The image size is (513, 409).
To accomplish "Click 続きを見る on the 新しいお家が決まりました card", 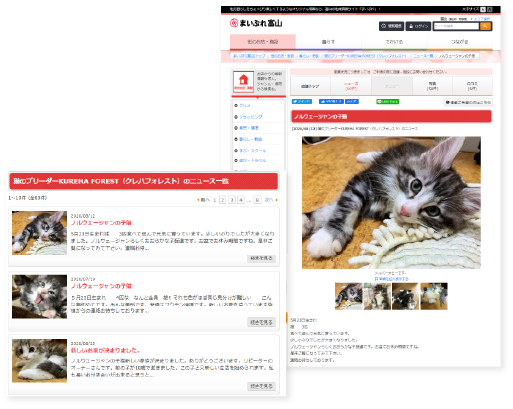I will coord(261,386).
